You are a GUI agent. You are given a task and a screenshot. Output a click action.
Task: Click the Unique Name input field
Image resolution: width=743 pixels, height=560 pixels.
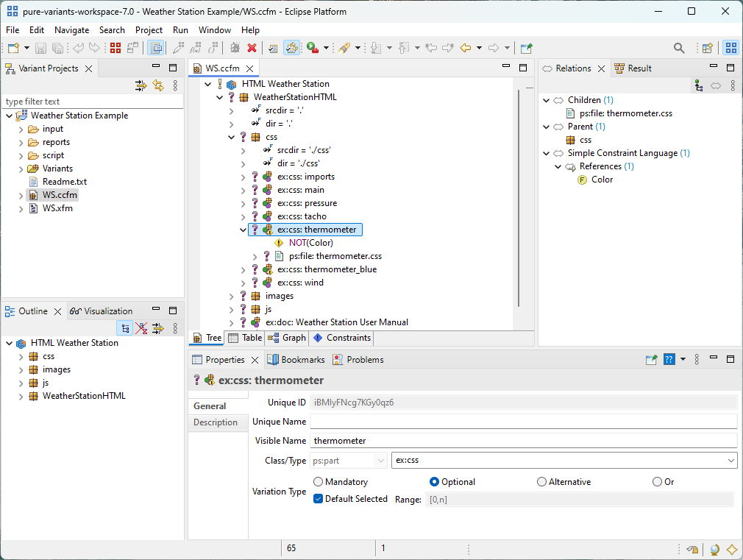523,422
